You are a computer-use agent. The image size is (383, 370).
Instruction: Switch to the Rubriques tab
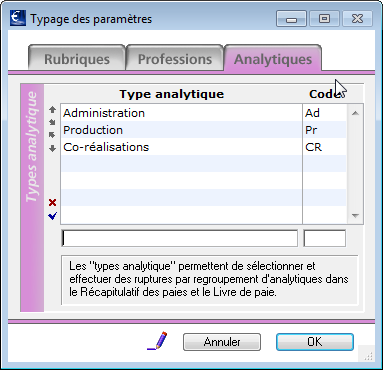[77, 59]
